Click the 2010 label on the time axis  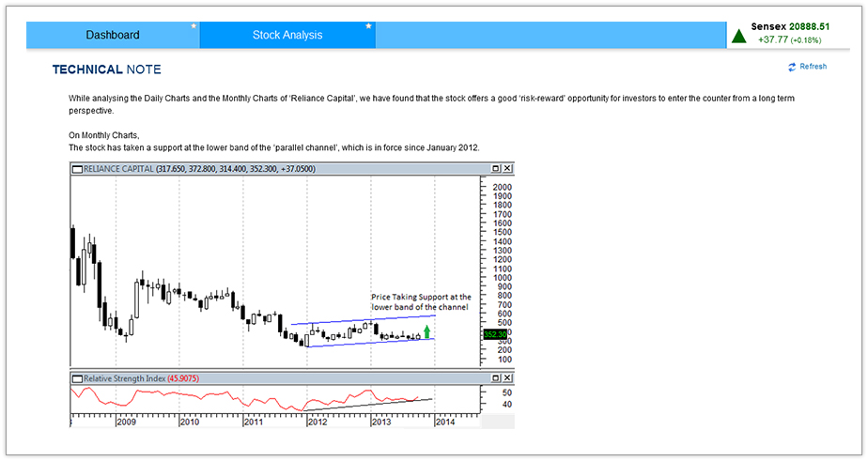pos(190,422)
